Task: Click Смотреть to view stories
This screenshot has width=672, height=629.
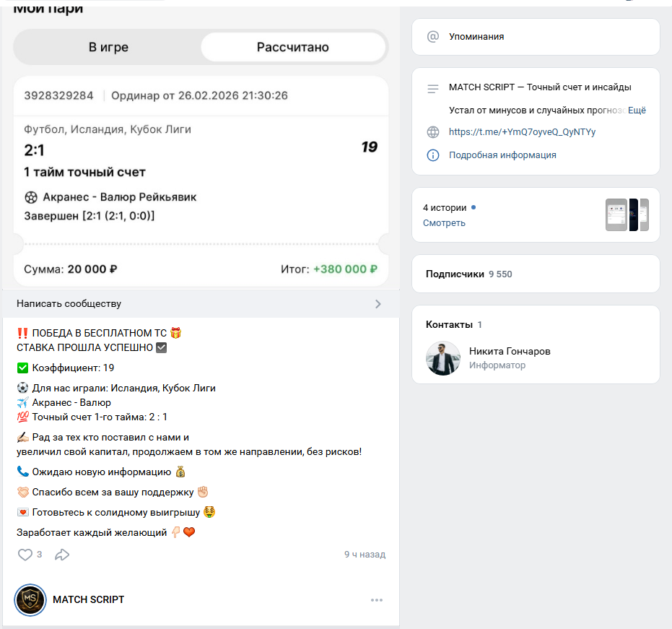Action: tap(444, 223)
